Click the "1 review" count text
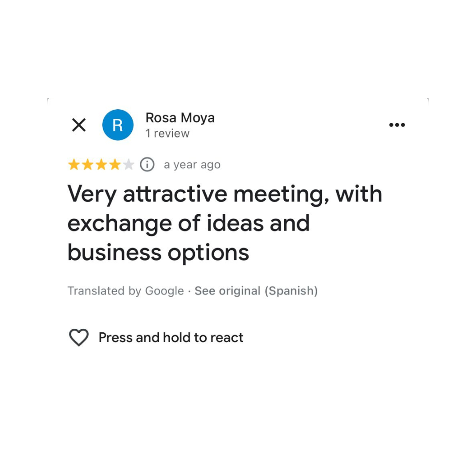 point(167,134)
